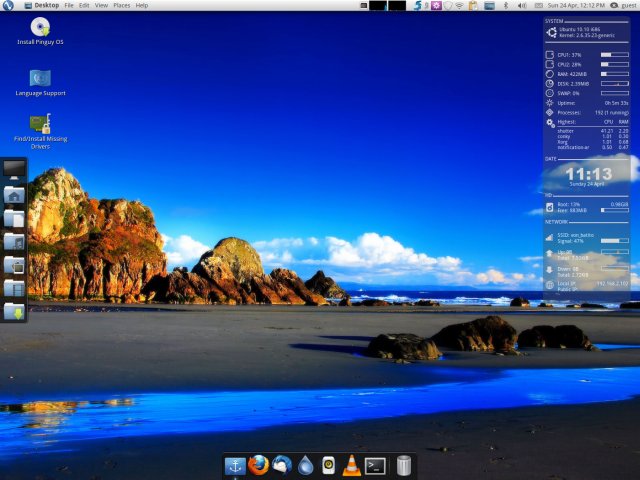The width and height of the screenshot is (640, 480).
Task: Click the Wi-Fi network icon in top panel
Action: point(459,5)
